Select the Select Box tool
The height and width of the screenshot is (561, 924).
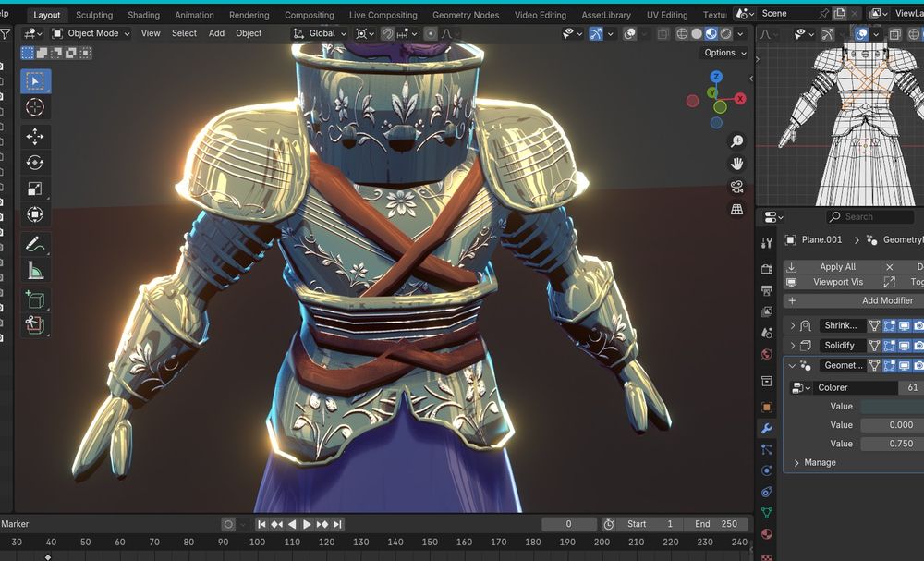click(35, 81)
